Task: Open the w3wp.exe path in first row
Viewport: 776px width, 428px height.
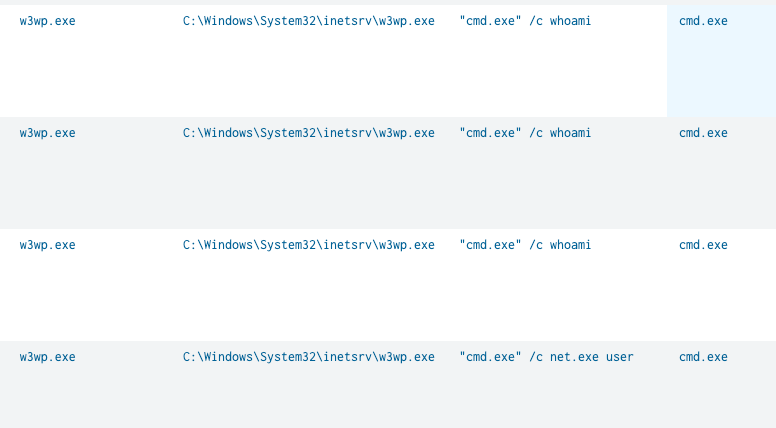Action: coord(308,21)
